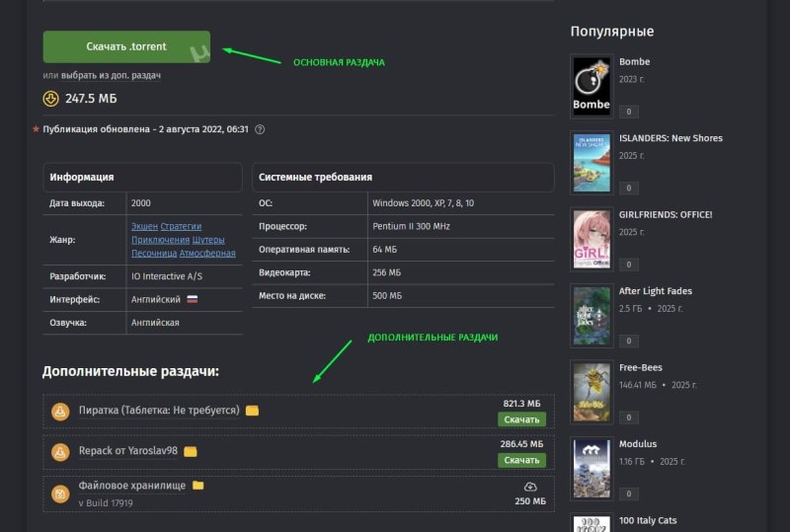790x532 pixels.
Task: Click the orange icon left of Repack от Yaroslav98
Action: 60,451
